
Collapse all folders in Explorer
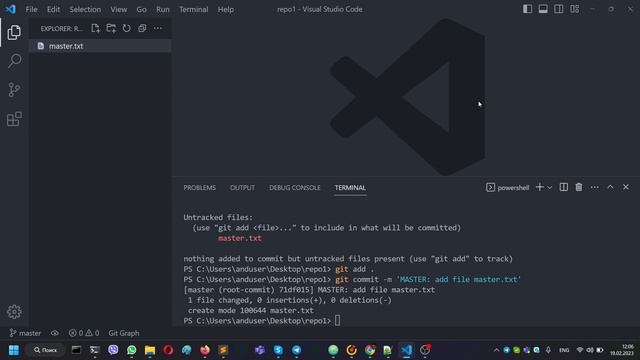tap(142, 28)
